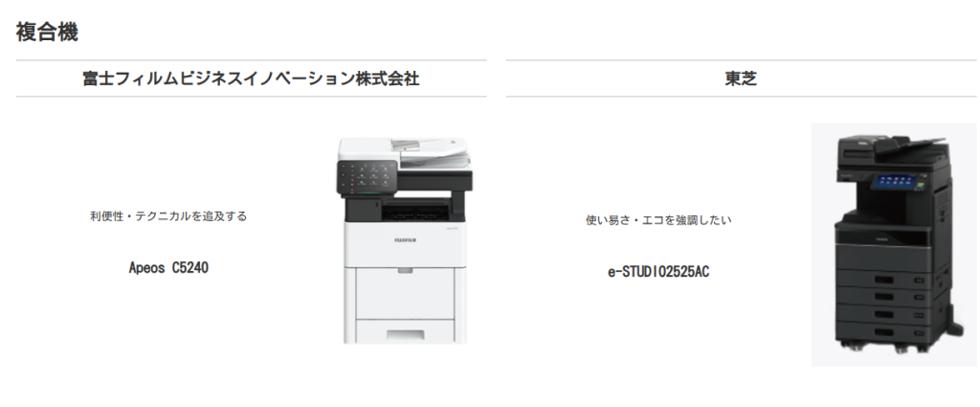Viewport: 980px width, 407px height.
Task: Click the FUJIFILM logo on white printer
Action: coord(406,240)
